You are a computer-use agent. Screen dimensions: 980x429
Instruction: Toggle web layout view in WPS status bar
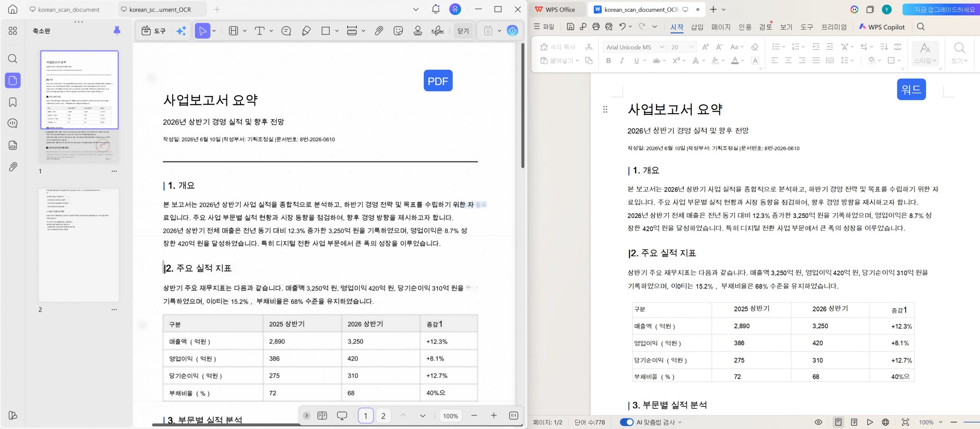pos(885,422)
